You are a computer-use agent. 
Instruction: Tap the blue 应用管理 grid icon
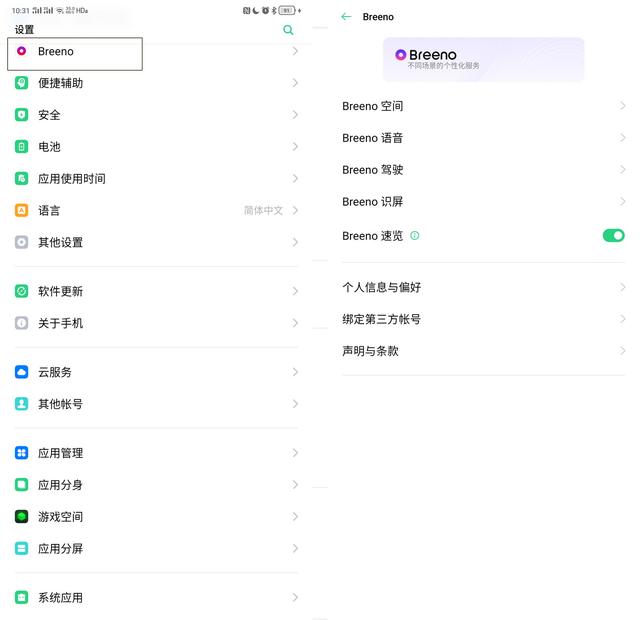click(21, 453)
